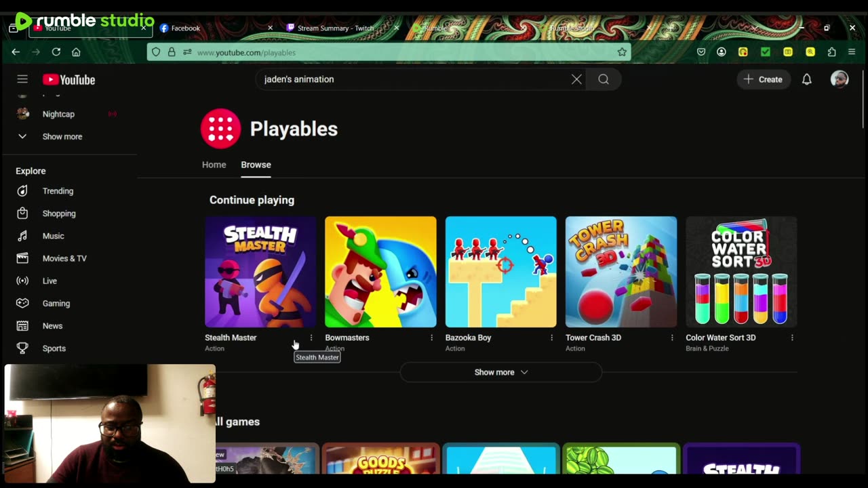This screenshot has width=868, height=488.
Task: Click the Gaming icon in the sidebar
Action: tap(22, 303)
